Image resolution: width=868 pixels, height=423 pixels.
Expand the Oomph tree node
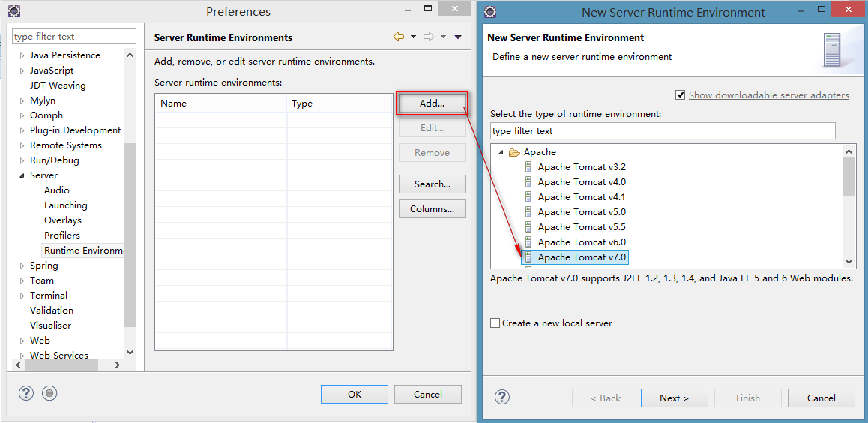tap(22, 115)
